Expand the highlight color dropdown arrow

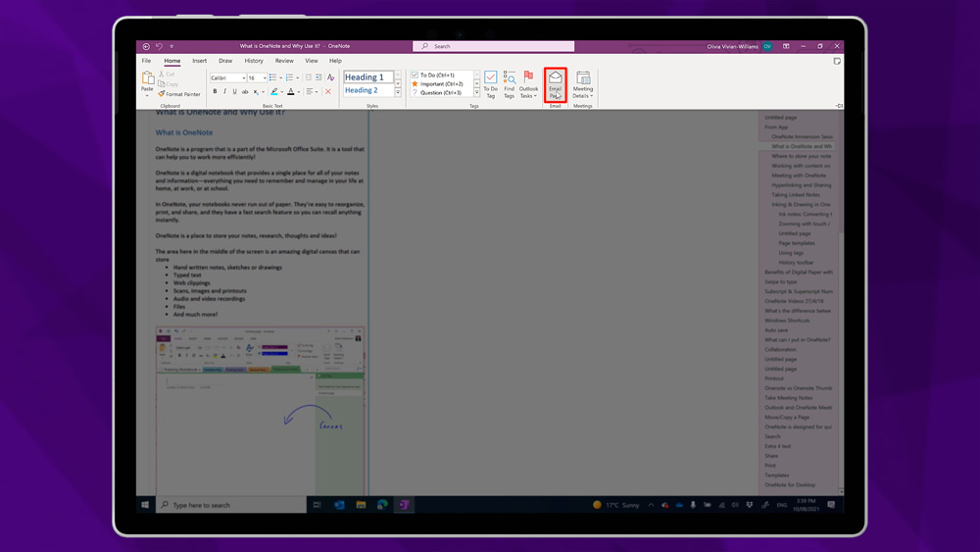[x=282, y=92]
